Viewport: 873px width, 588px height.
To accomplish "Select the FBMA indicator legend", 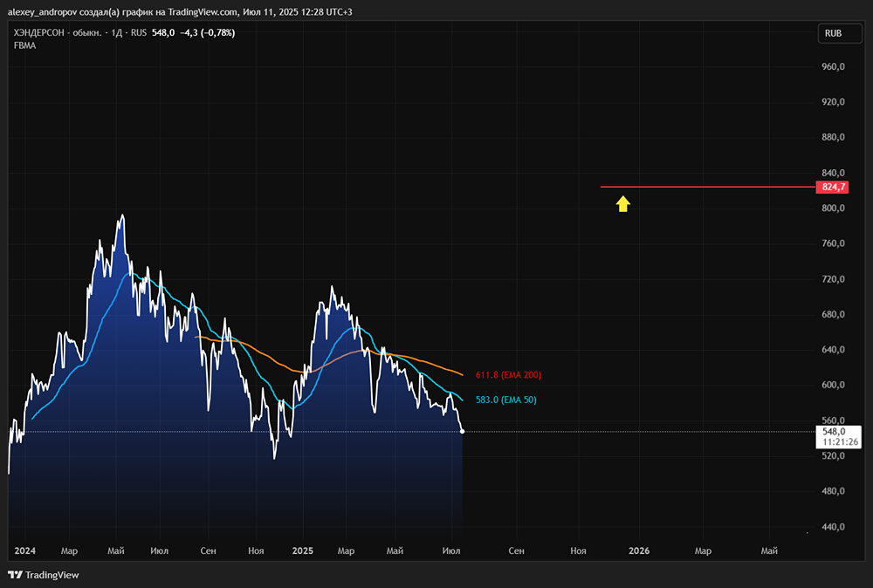I will pos(25,45).
